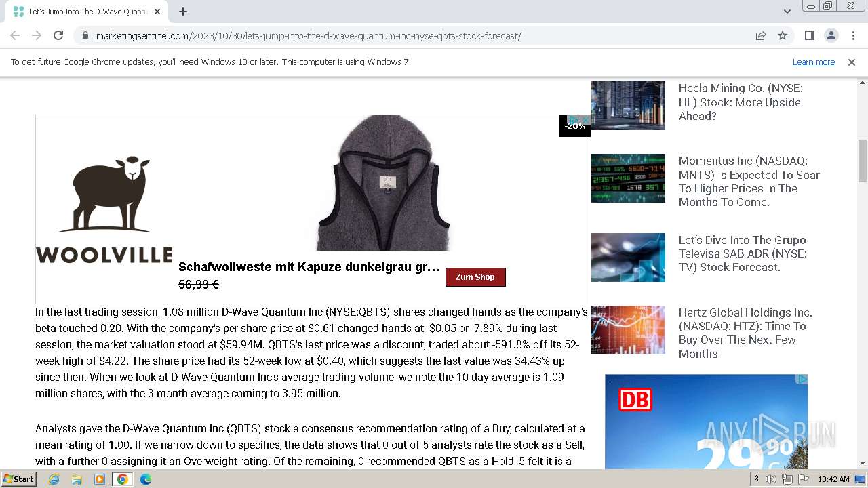The height and width of the screenshot is (488, 868).
Task: Click the Momentus article thumbnail
Action: click(x=628, y=178)
